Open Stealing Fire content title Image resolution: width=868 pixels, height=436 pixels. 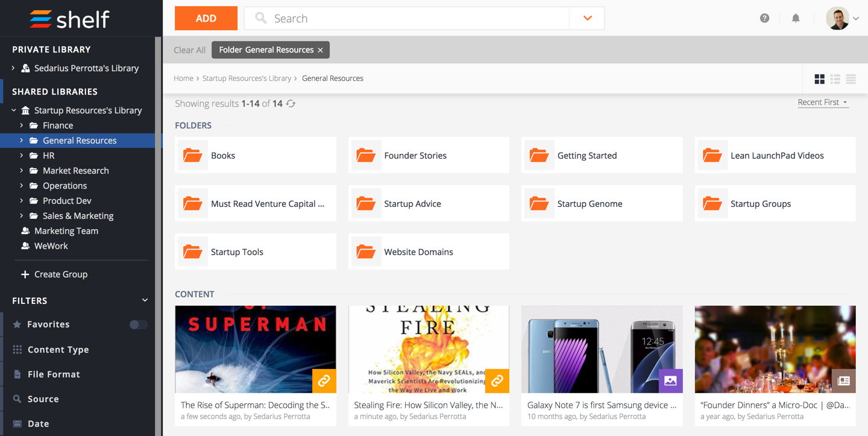coord(429,405)
